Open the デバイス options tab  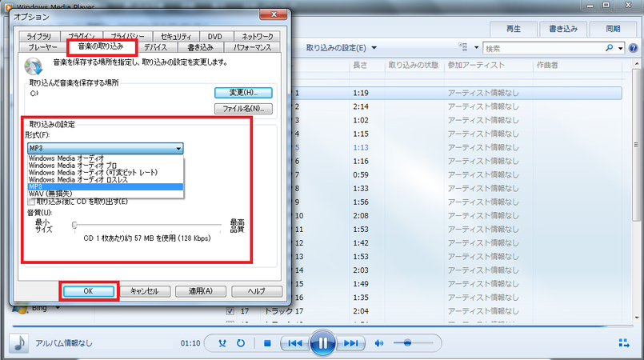click(156, 47)
